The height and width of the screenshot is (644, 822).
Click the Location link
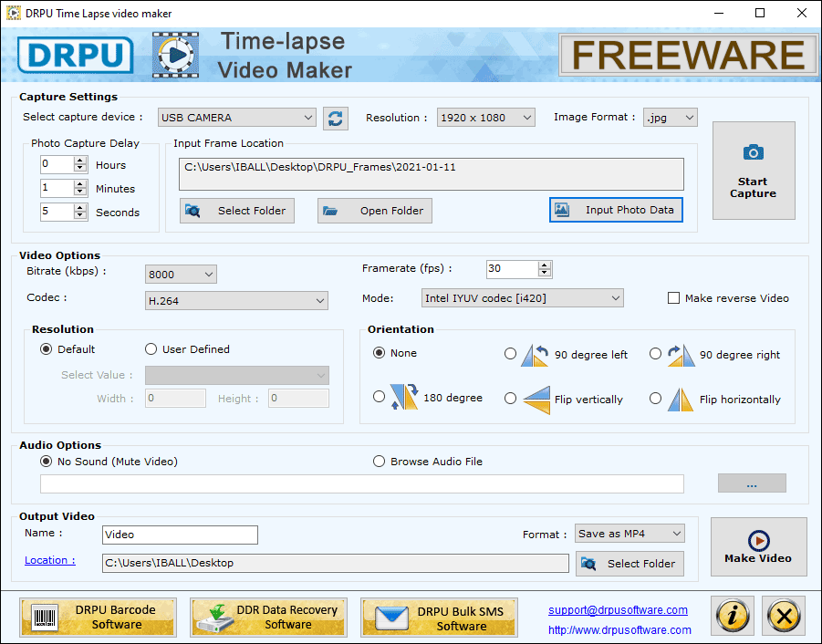click(50, 560)
